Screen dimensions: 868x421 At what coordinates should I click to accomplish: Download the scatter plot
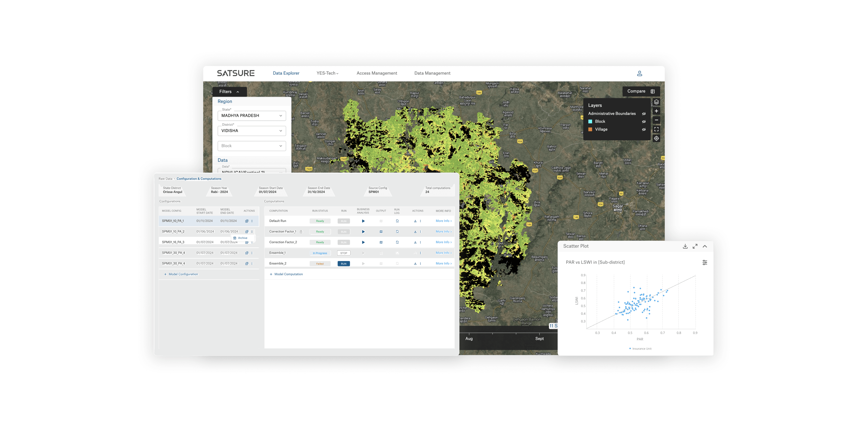(x=685, y=246)
